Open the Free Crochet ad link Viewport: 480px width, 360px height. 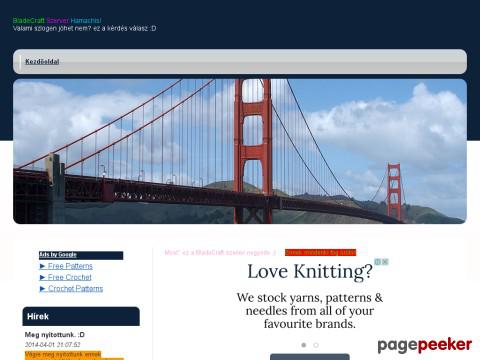[65, 277]
